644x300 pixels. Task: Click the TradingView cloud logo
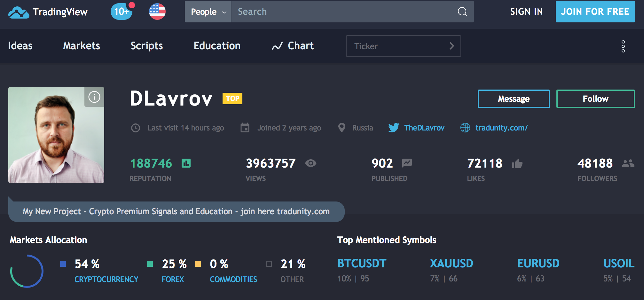click(x=19, y=12)
